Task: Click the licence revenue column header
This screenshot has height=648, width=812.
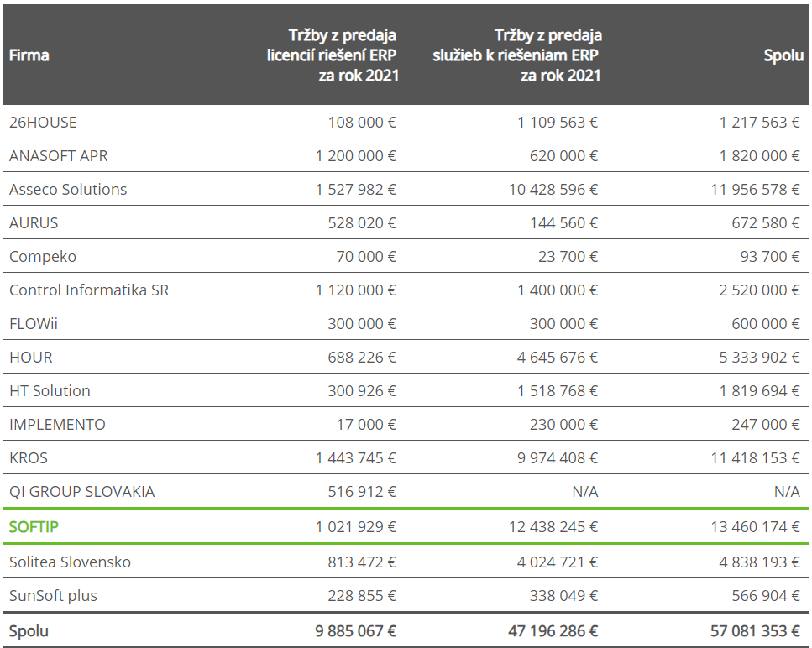Action: (x=333, y=55)
